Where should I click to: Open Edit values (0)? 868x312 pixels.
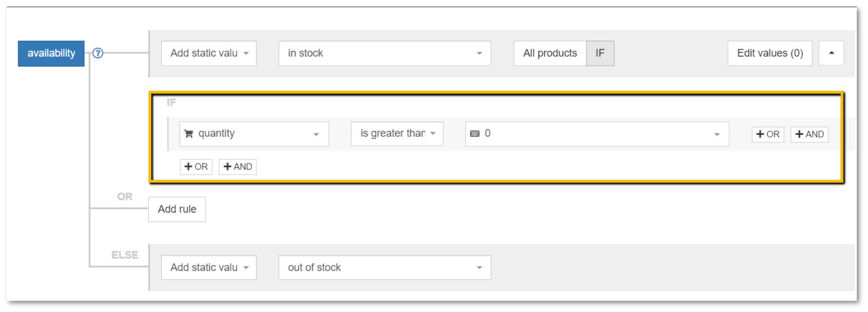[x=769, y=53]
